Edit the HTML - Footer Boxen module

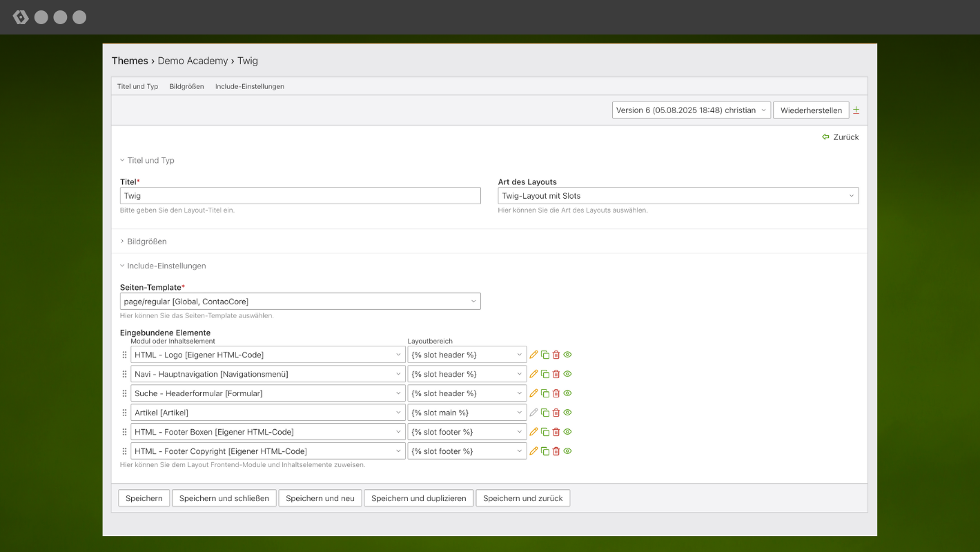[x=533, y=432]
